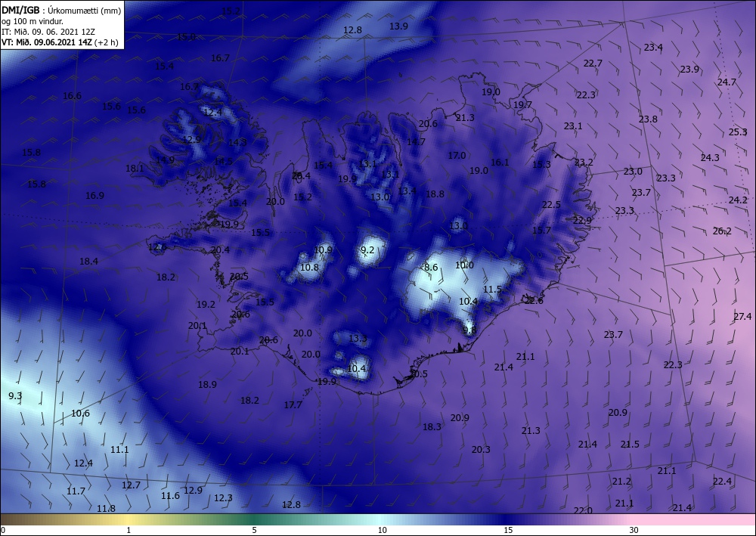Click the map value 11.5
The image size is (756, 536).
[492, 290]
